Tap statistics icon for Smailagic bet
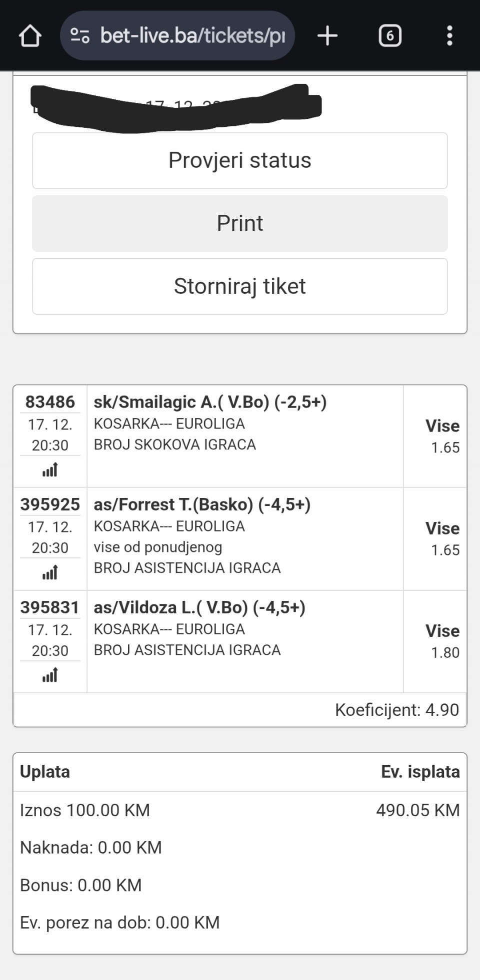 tap(50, 470)
